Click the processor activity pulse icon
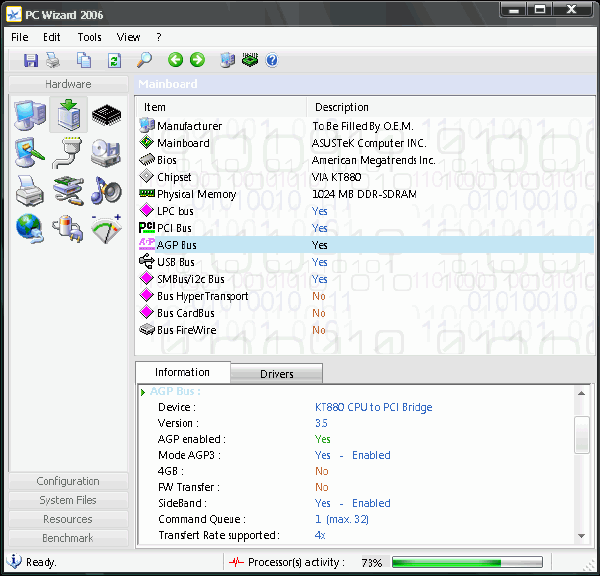 (x=236, y=562)
